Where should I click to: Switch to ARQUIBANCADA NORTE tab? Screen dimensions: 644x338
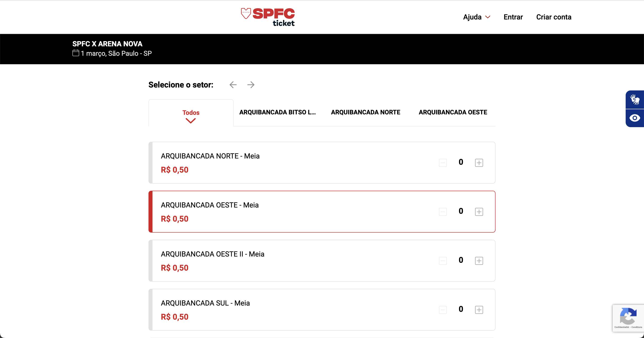[x=366, y=112]
